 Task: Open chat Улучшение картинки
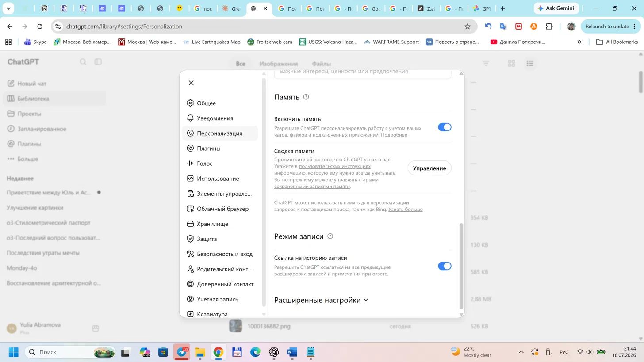tap(54, 208)
